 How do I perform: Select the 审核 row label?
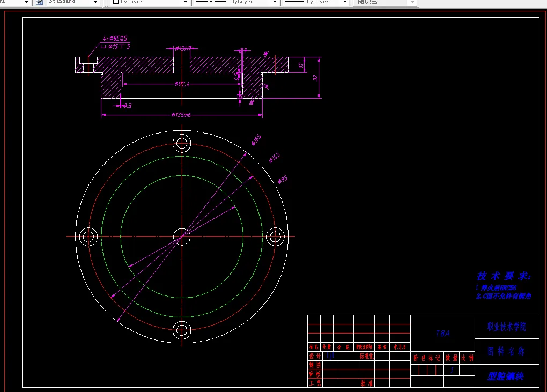tap(315, 374)
